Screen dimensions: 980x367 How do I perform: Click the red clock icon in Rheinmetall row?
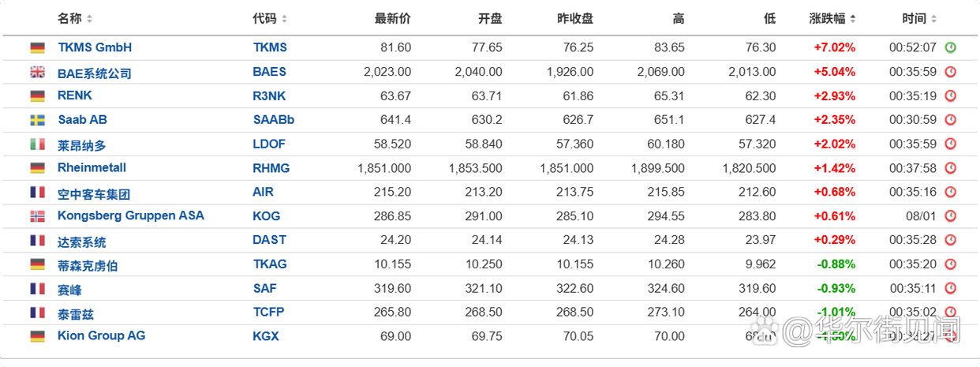coord(951,168)
